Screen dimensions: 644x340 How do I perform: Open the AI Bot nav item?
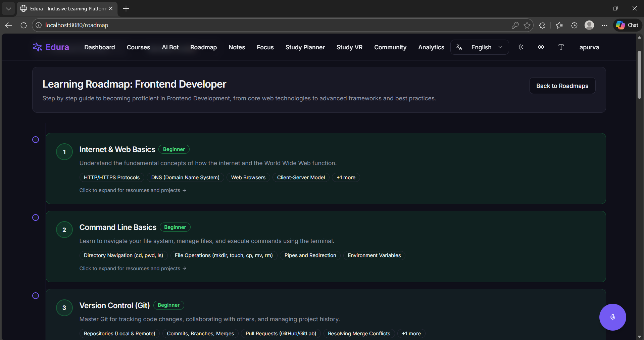tap(170, 47)
